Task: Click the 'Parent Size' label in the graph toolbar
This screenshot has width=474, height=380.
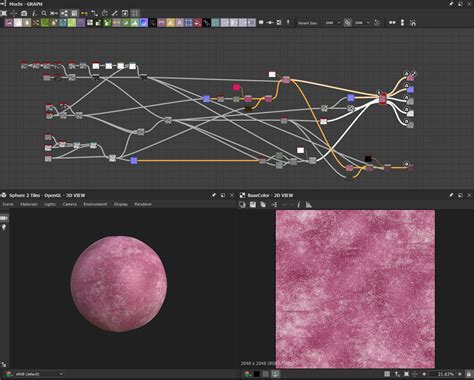Action: (307, 23)
